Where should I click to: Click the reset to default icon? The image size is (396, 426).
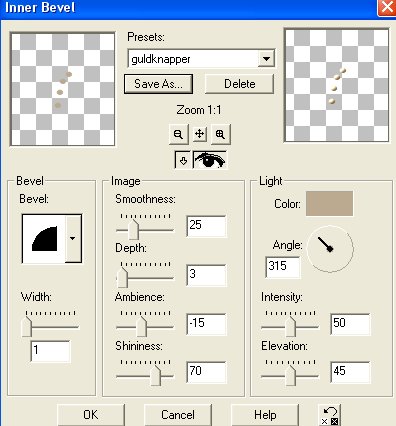coord(330,415)
